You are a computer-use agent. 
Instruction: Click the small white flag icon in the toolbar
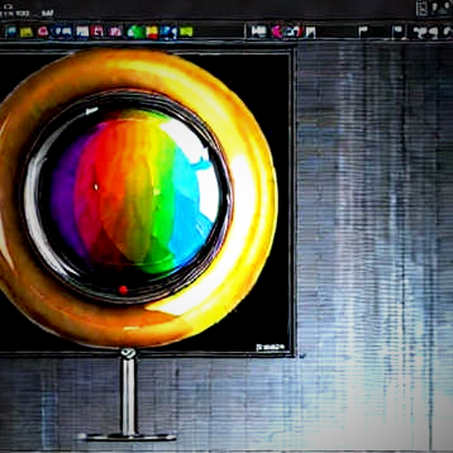click(363, 31)
